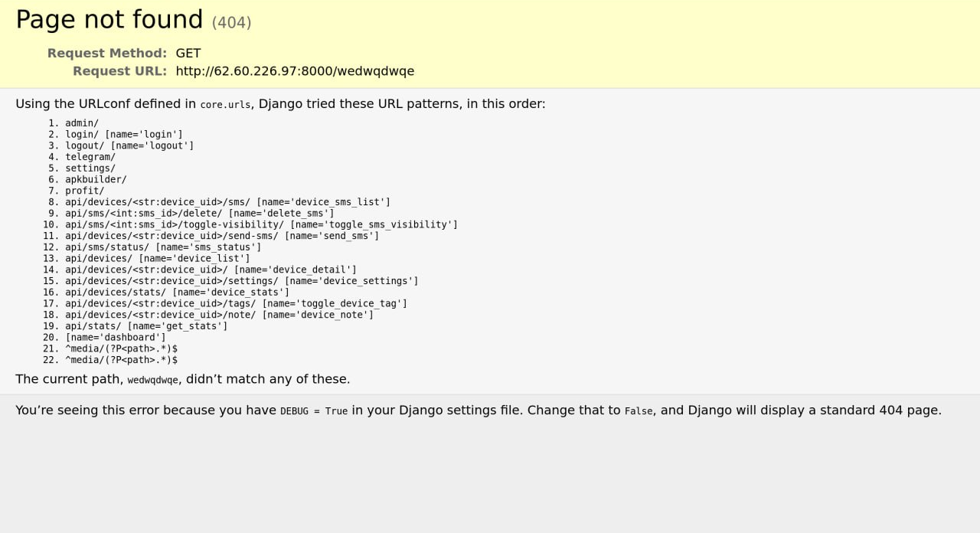Select the login/ URL pattern line
The image size is (980, 533).
123,135
